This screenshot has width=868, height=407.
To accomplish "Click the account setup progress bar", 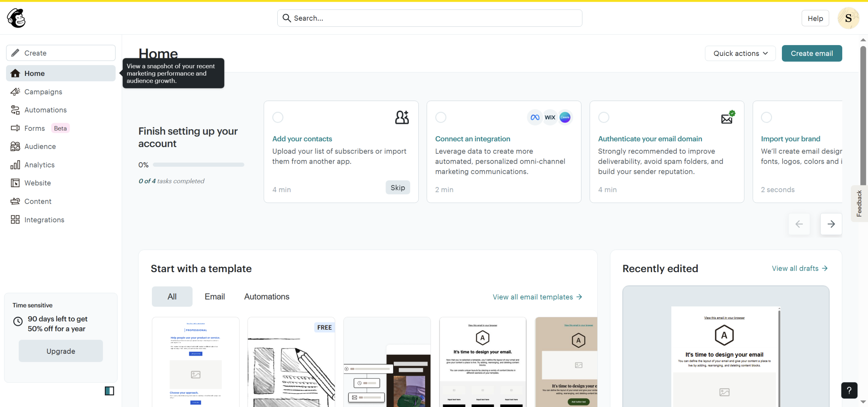I will coord(198,165).
